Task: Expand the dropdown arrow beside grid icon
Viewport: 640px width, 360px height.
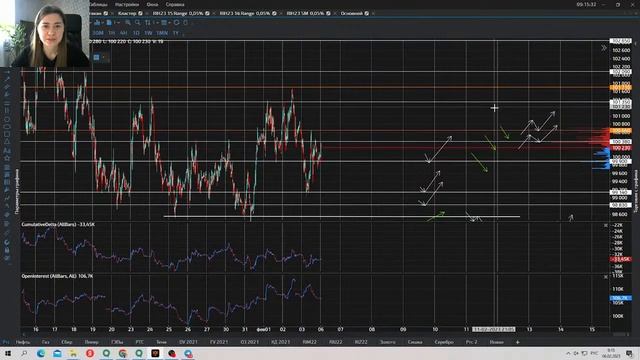Action: 169,23
